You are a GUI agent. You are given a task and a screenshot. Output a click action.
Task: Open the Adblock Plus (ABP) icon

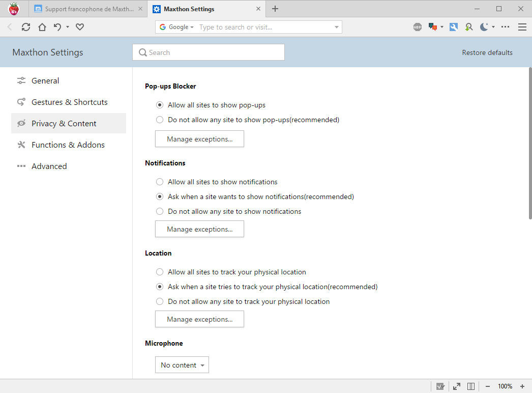coord(418,27)
